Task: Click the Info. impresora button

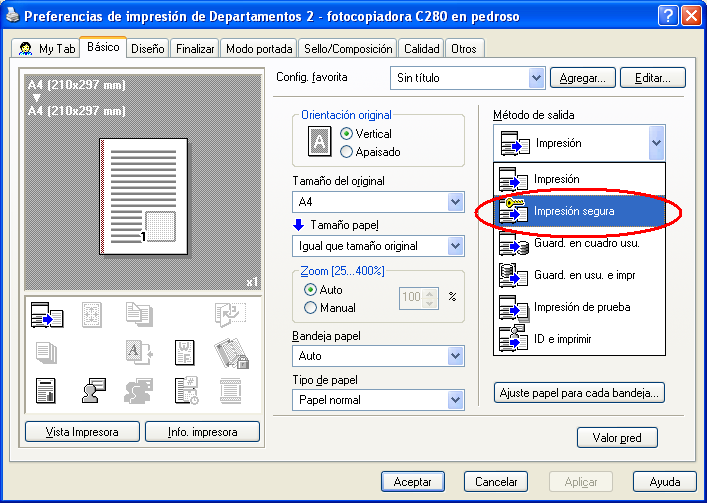Action: tap(202, 432)
